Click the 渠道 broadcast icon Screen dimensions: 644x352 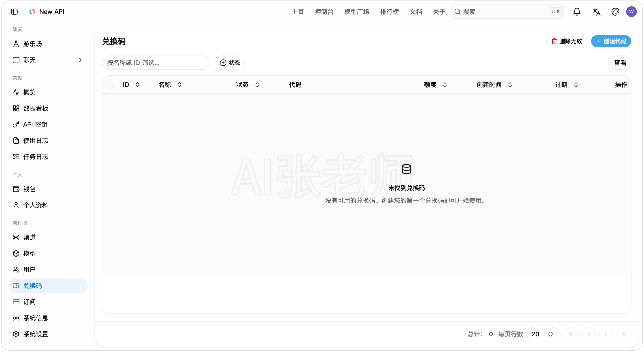tap(16, 237)
